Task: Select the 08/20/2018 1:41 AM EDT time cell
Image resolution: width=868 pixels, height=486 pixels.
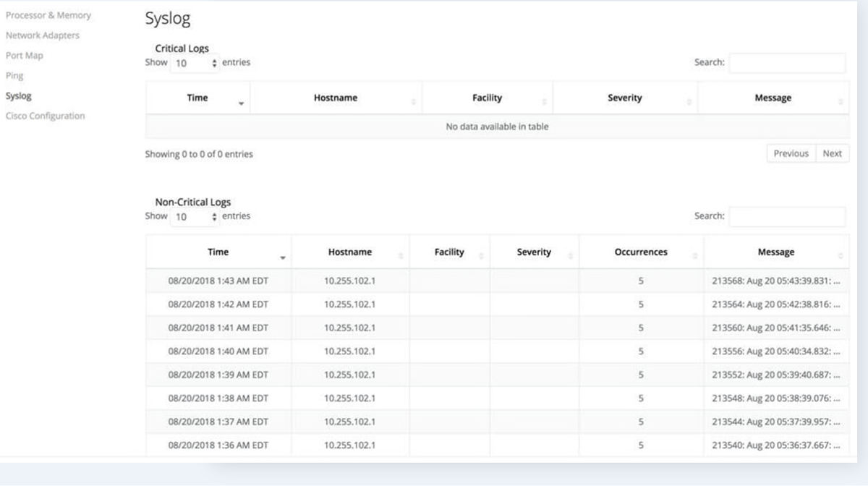Action: [x=218, y=328]
